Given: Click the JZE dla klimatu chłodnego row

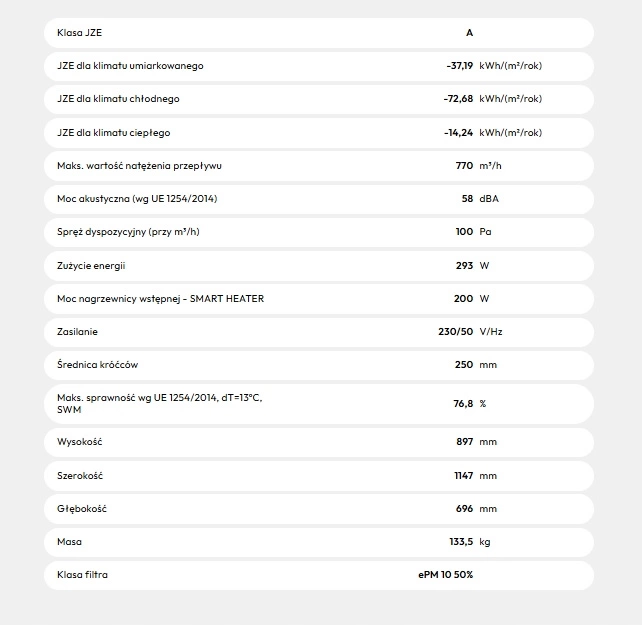Looking at the screenshot, I should click(119, 99).
